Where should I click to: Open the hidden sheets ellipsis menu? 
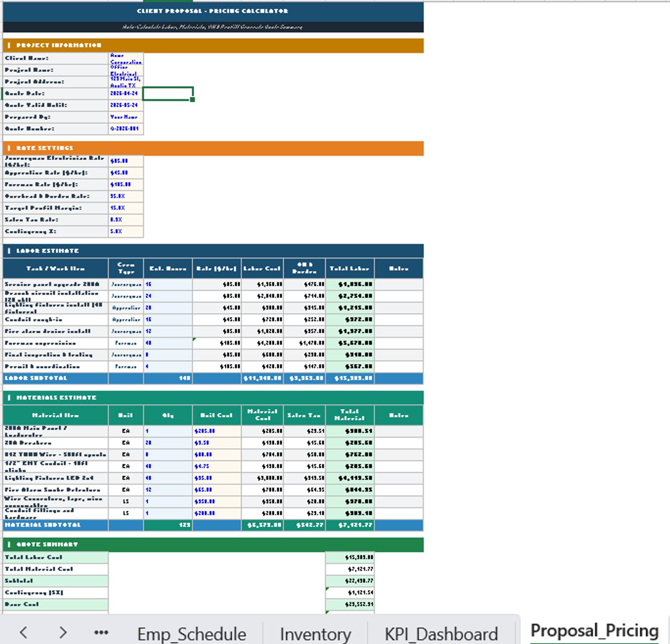[x=101, y=632]
